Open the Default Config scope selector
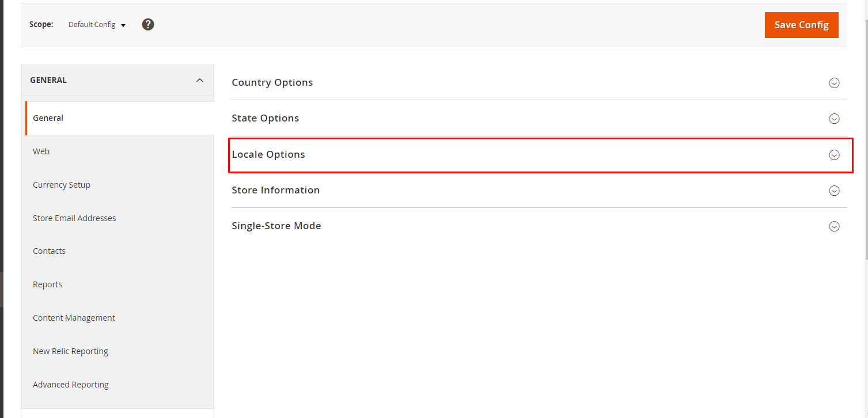Viewport: 868px width, 418px height. coord(92,24)
